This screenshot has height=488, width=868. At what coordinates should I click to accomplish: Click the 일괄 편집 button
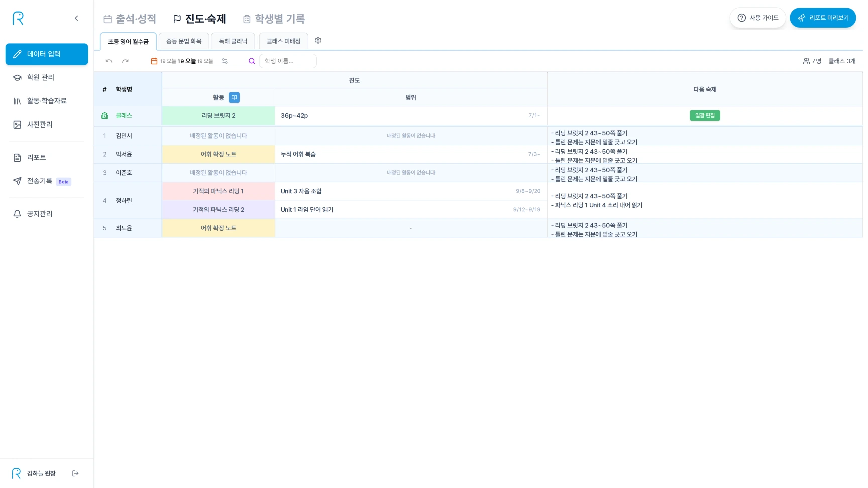pyautogui.click(x=705, y=115)
